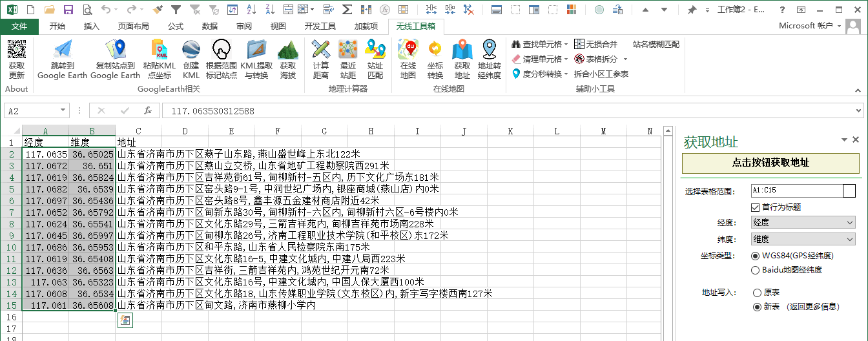The width and height of the screenshot is (868, 341).
Task: Select the Baidu地图经纬度 radio button
Action: click(x=756, y=270)
